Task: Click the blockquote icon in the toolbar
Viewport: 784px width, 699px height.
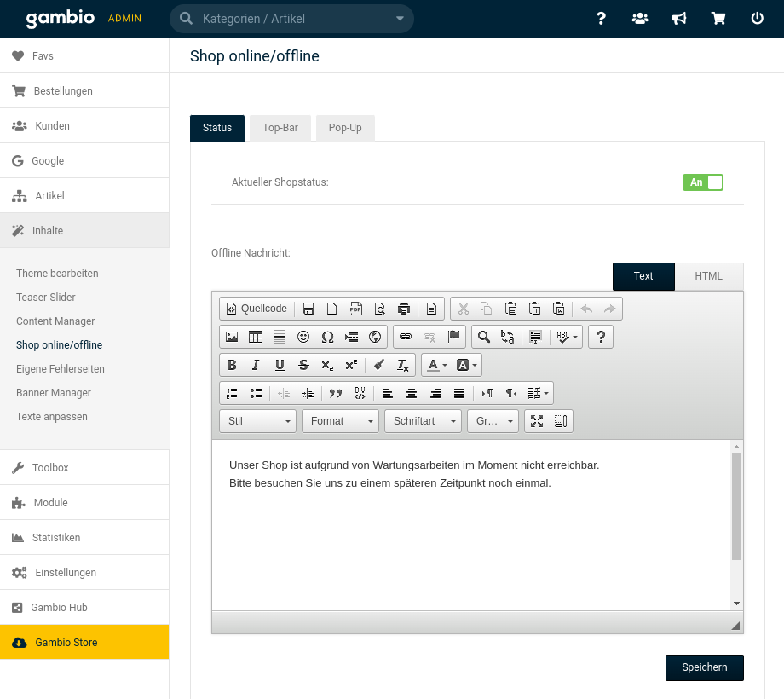Action: point(336,393)
